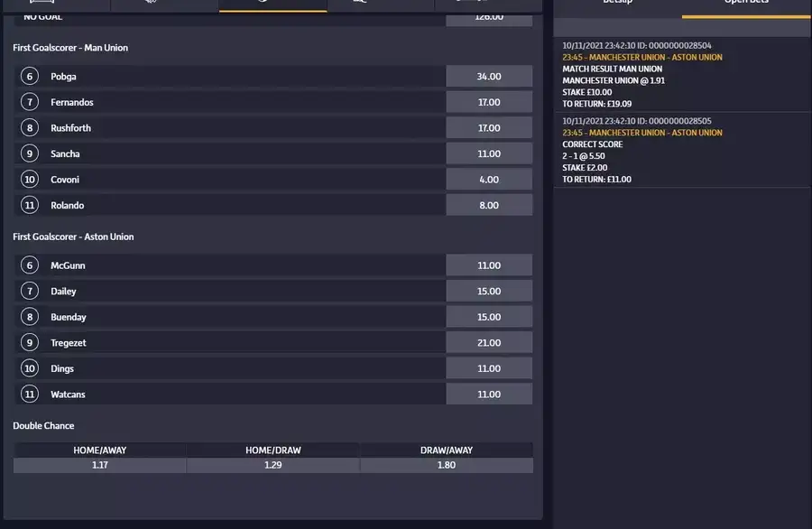Click McGunn's number 6 circle icon
Viewport: 812px width, 529px height.
click(30, 265)
